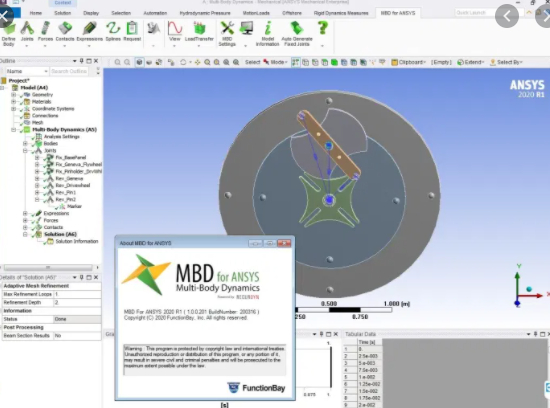
Task: Expand the Coordinate Systems node
Action: click(13, 109)
